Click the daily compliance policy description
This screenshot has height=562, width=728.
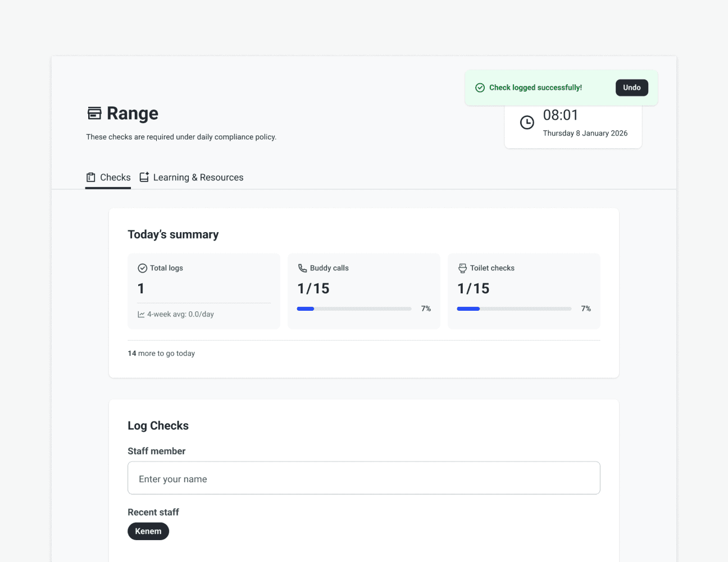click(x=181, y=137)
